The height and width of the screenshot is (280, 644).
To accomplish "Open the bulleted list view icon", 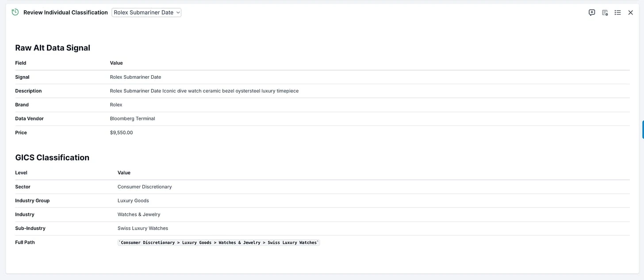I will click(x=617, y=13).
